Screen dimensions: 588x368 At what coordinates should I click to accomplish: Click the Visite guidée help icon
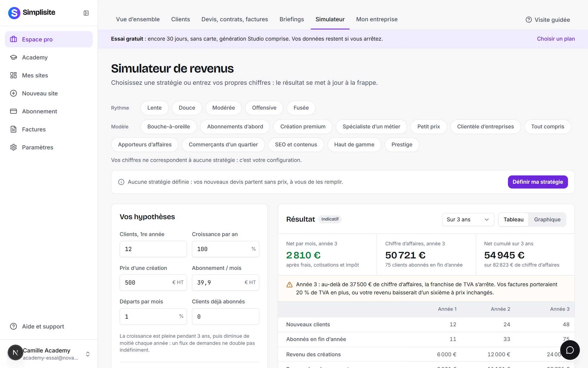pyautogui.click(x=529, y=20)
